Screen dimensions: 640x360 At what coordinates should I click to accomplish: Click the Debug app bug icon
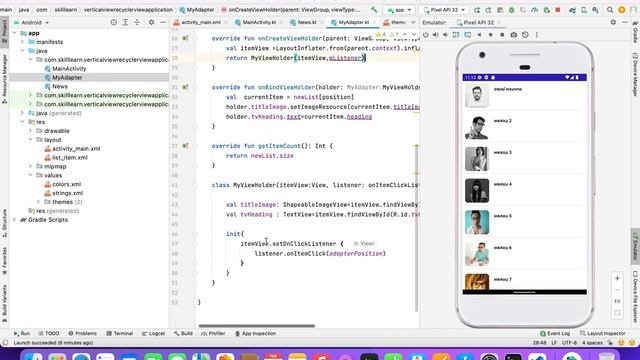coord(511,10)
